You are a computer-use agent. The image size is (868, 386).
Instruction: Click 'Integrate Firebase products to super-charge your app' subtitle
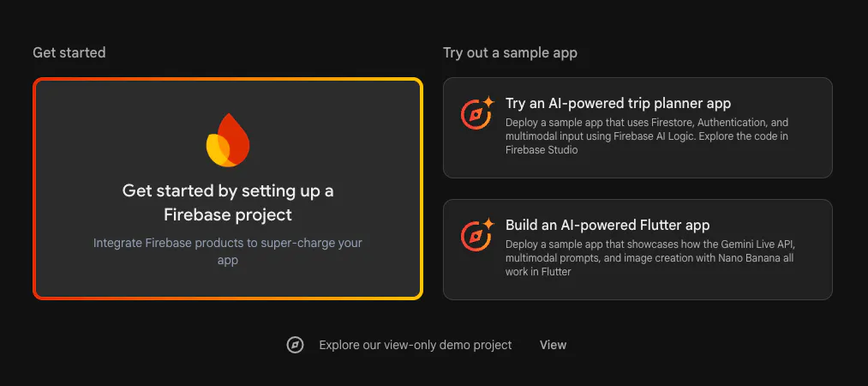[x=227, y=251]
